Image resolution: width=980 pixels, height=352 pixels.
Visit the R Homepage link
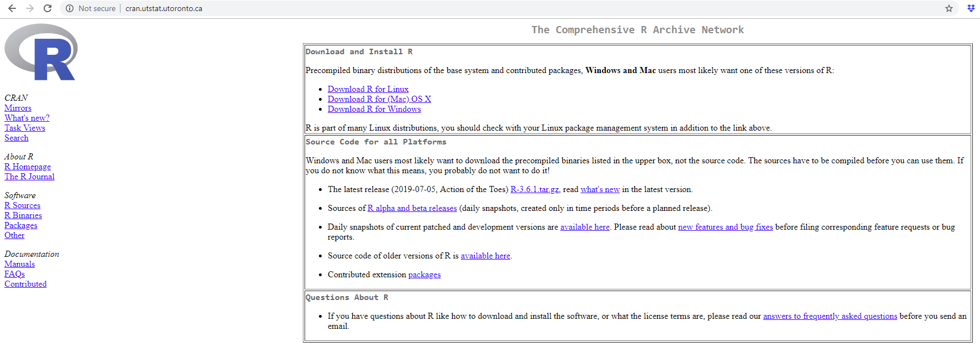coord(28,167)
